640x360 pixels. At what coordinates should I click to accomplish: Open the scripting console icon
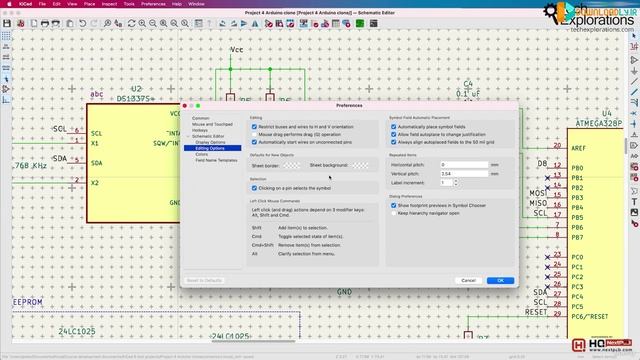point(373,24)
